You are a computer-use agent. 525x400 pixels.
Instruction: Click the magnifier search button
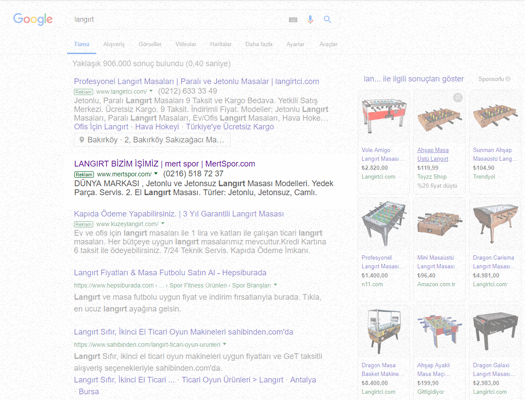[x=327, y=19]
